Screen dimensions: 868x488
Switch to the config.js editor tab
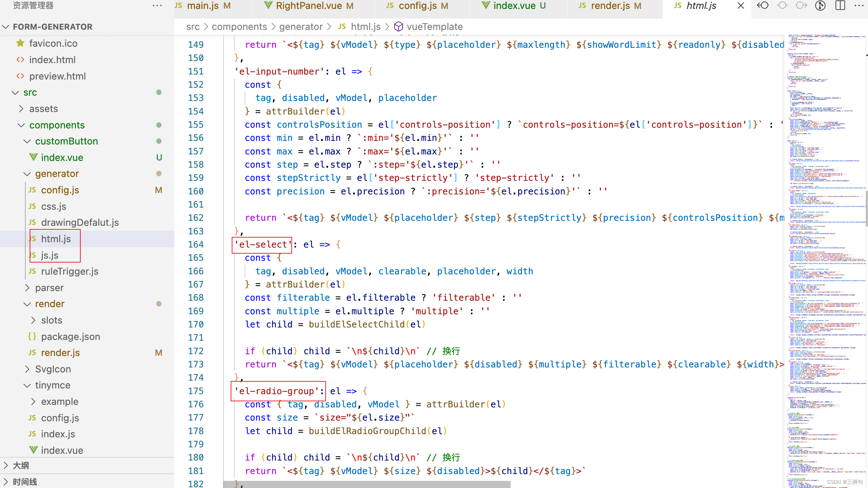coord(423,6)
